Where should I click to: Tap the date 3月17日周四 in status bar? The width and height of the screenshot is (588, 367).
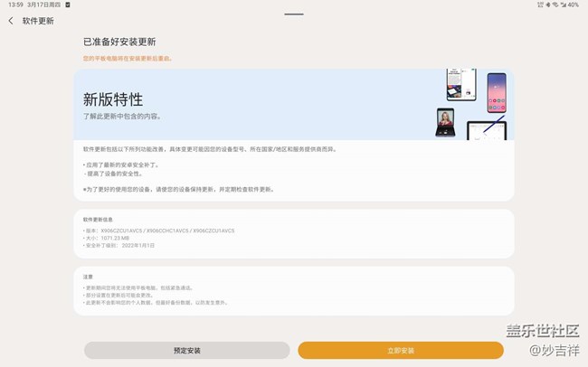point(45,5)
